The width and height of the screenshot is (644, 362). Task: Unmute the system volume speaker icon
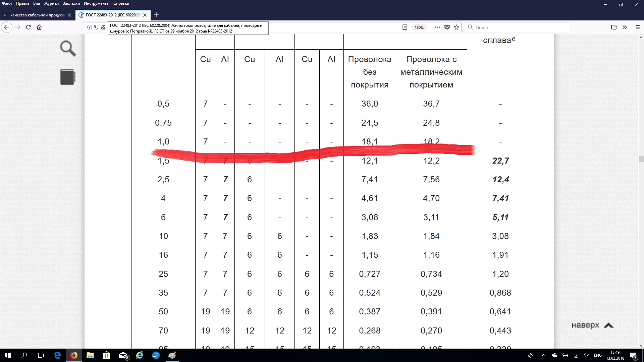[x=586, y=355]
